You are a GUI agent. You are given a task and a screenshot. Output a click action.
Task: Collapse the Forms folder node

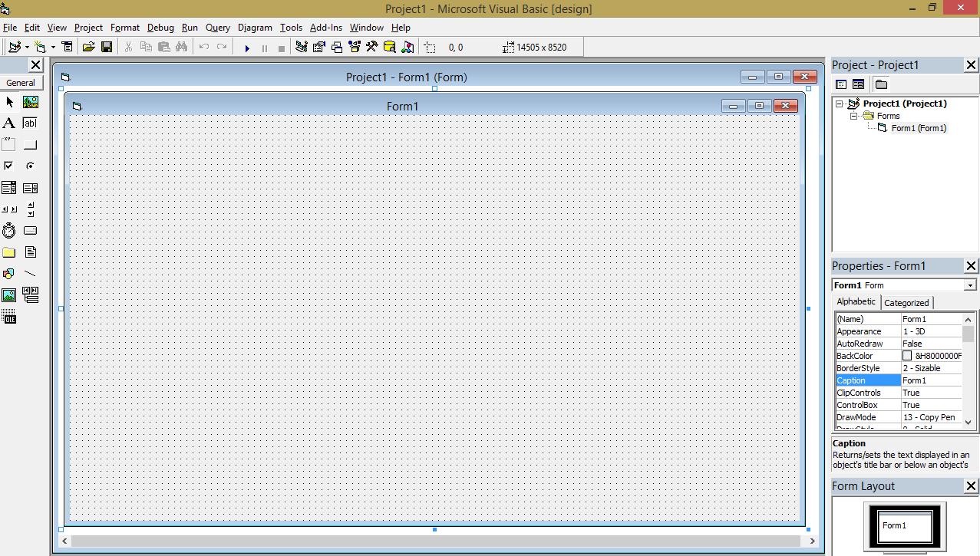853,116
